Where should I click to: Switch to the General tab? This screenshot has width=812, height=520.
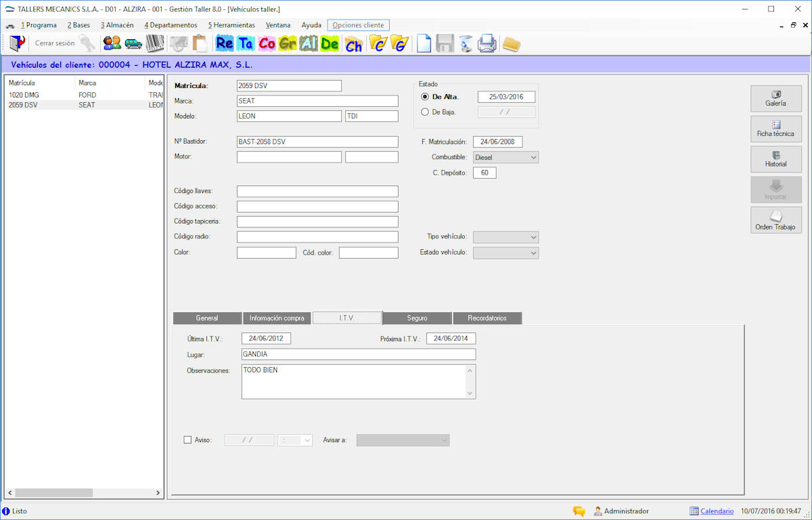207,318
